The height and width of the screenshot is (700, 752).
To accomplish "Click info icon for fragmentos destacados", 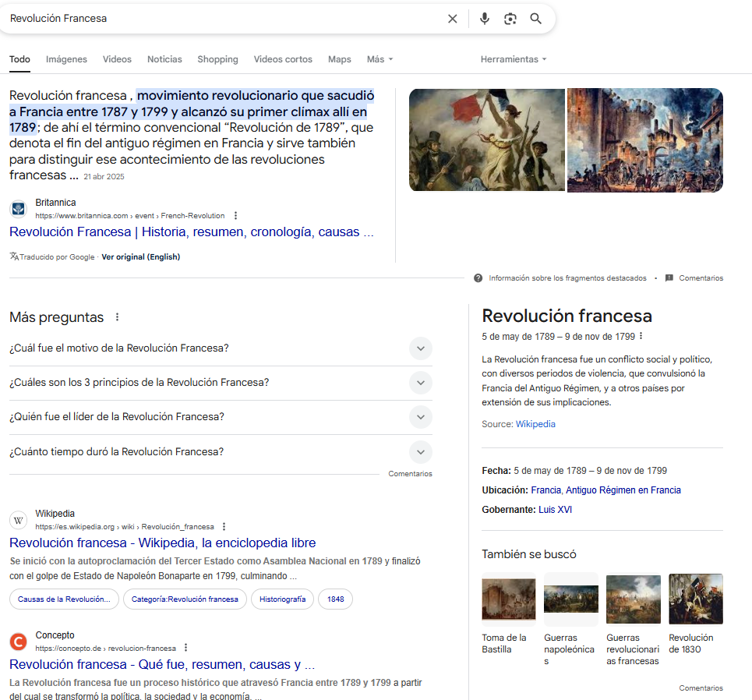I will (x=478, y=278).
